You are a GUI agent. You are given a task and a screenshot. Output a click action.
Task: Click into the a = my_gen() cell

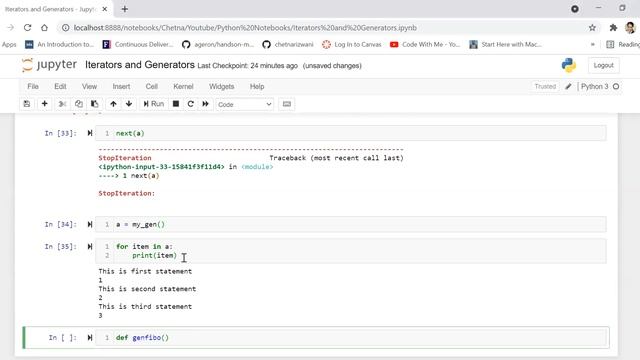(351, 224)
